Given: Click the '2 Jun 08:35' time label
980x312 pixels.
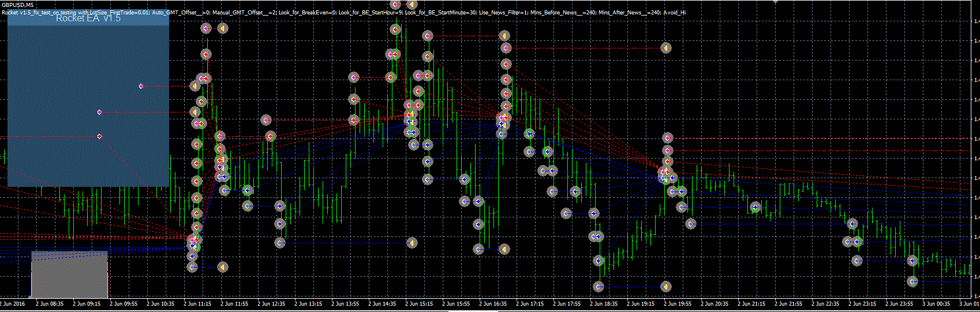Looking at the screenshot, I should click(50, 303).
